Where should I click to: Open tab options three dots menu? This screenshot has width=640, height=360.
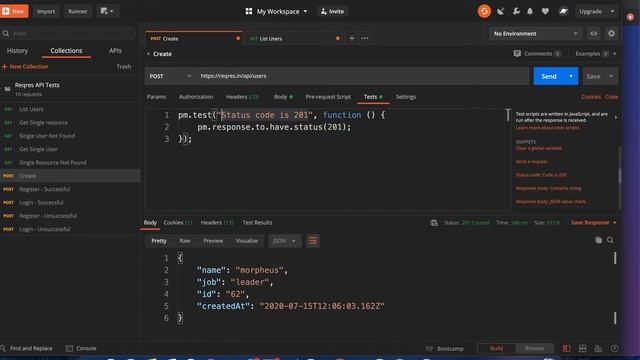click(x=364, y=38)
